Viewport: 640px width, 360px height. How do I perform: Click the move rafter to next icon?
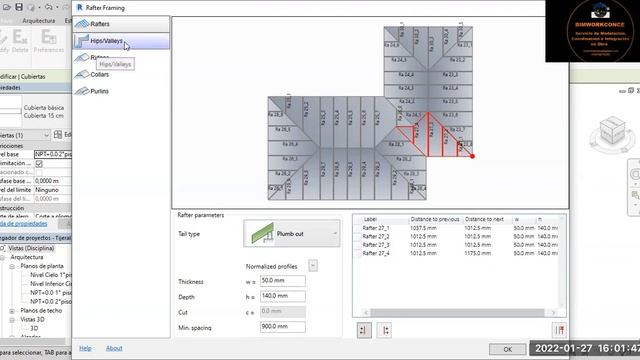[384, 330]
